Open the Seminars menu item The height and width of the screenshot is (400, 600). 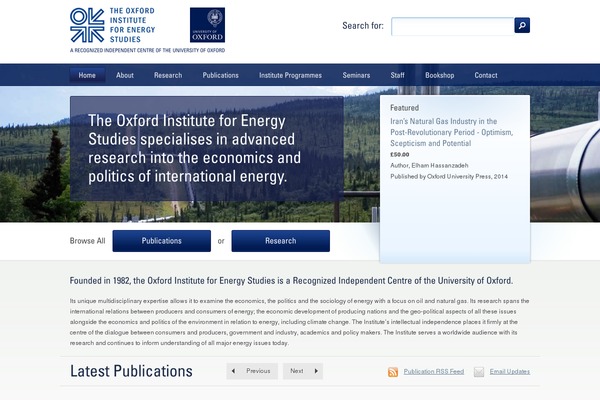coord(356,75)
